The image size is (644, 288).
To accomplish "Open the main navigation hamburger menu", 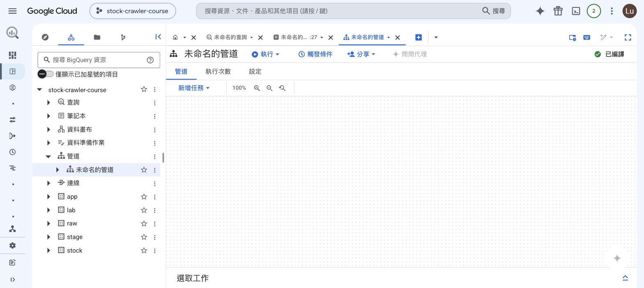I will (x=12, y=11).
